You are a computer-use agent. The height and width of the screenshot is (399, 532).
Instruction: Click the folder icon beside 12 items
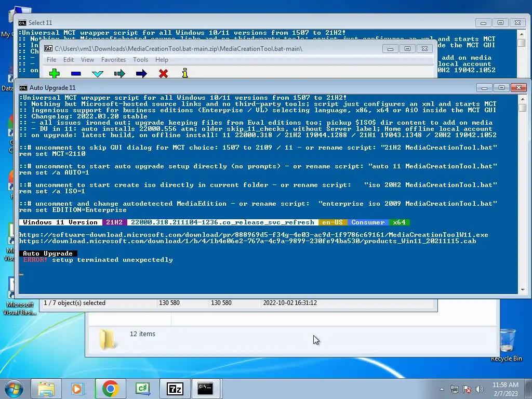tap(107, 339)
